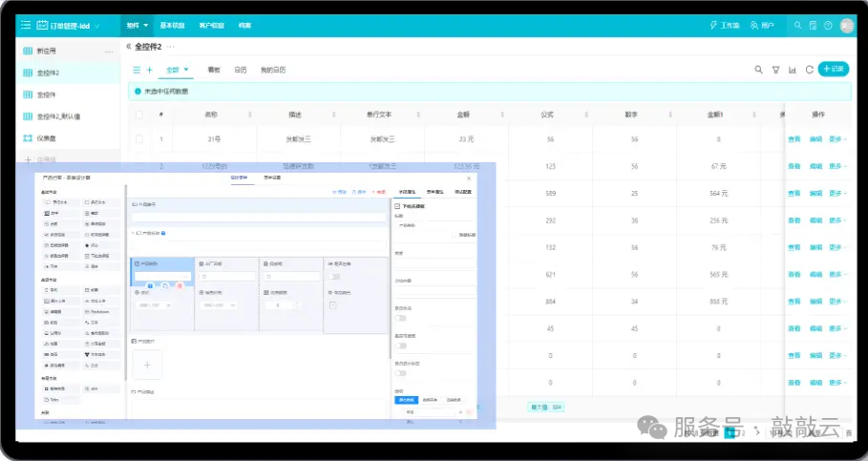The image size is (868, 461).
Task: Open the 全部 view dropdown arrow
Action: pos(186,70)
